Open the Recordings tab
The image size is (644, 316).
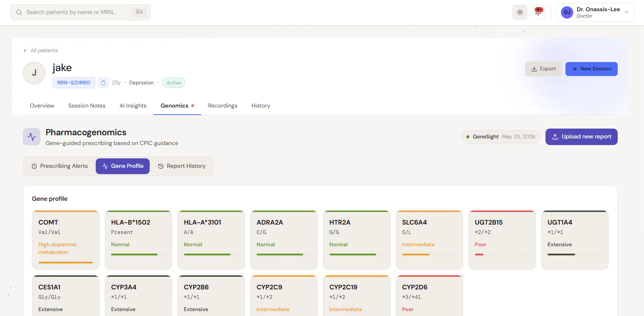[x=223, y=106]
